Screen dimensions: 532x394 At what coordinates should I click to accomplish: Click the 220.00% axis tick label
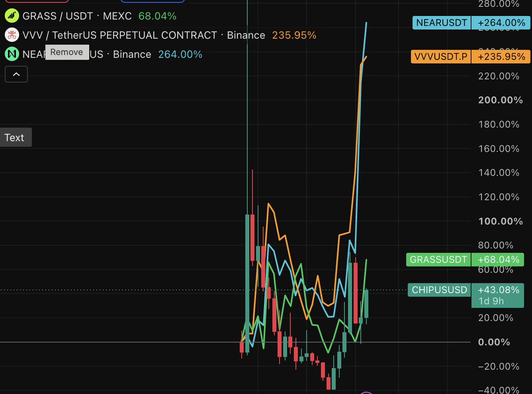tap(498, 76)
